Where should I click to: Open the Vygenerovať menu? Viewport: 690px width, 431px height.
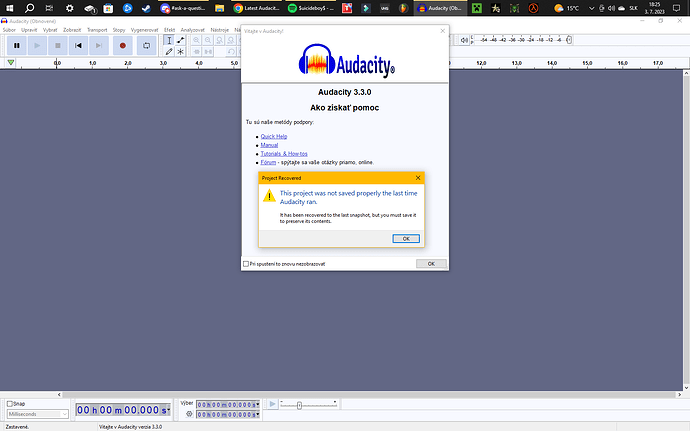pyautogui.click(x=144, y=30)
